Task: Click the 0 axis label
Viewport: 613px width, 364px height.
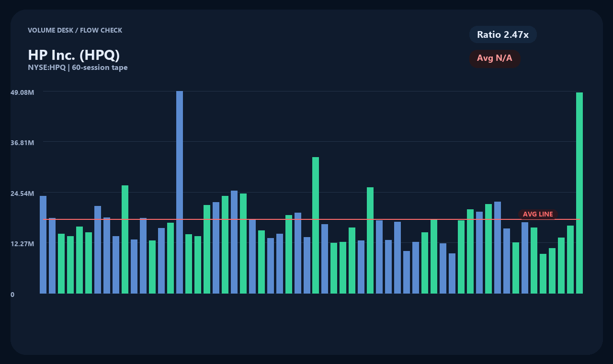Action: click(12, 295)
